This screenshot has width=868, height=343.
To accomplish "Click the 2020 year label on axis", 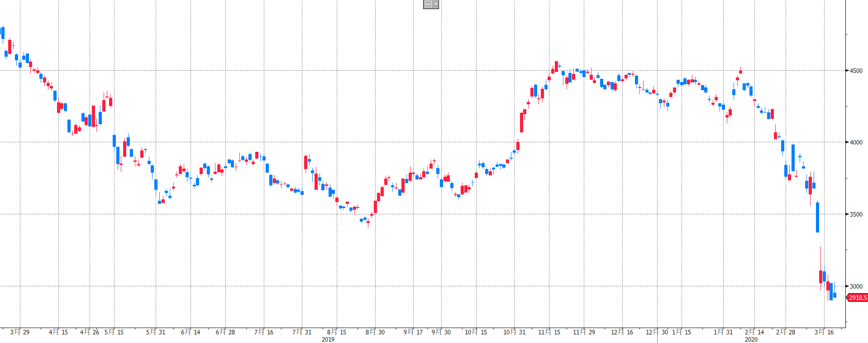I will click(751, 339).
